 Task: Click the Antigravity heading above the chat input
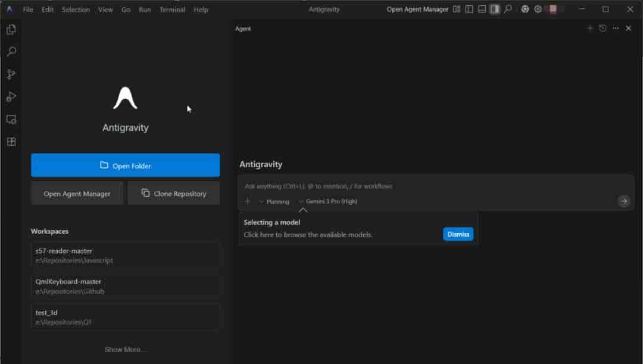coord(261,164)
